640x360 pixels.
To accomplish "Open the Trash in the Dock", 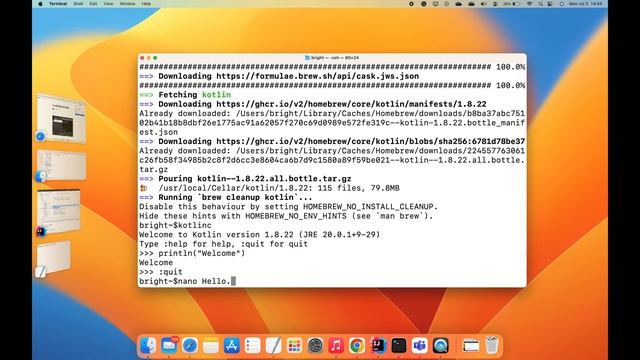I will [491, 346].
